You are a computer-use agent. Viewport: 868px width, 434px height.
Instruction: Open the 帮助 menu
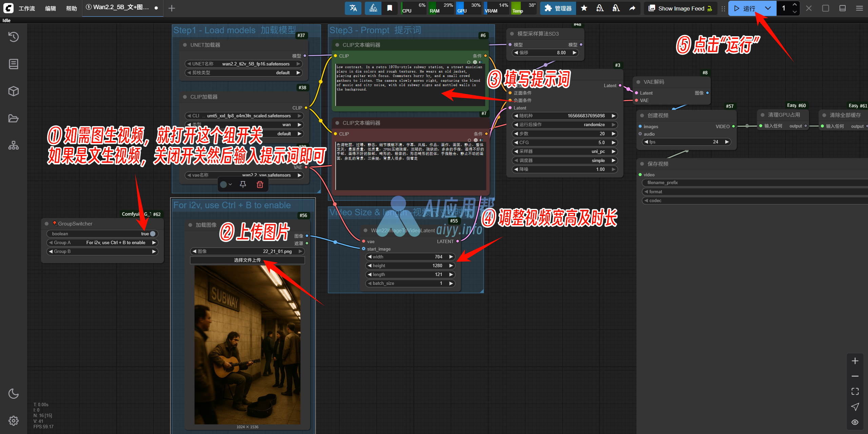click(x=71, y=8)
